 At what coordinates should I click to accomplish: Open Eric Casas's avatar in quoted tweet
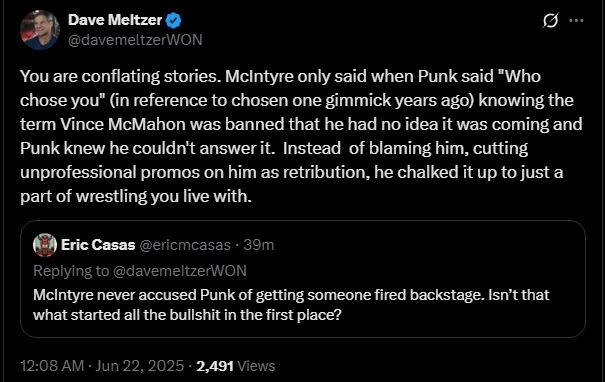point(45,245)
